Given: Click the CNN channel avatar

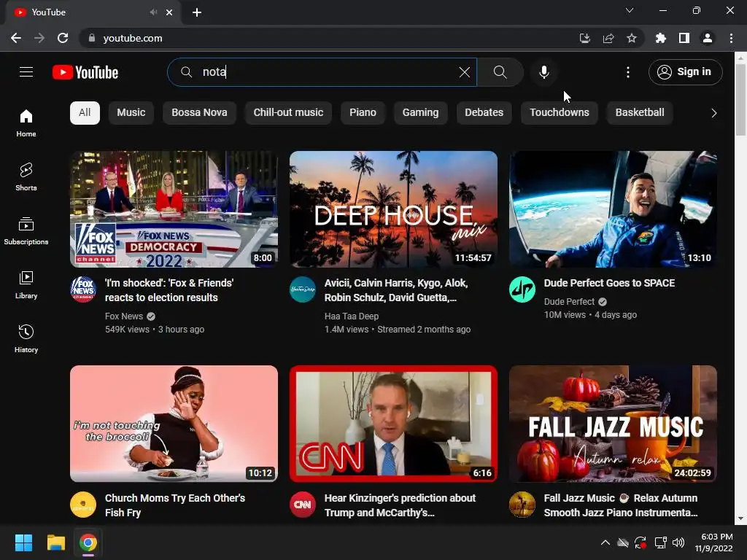Looking at the screenshot, I should point(303,505).
